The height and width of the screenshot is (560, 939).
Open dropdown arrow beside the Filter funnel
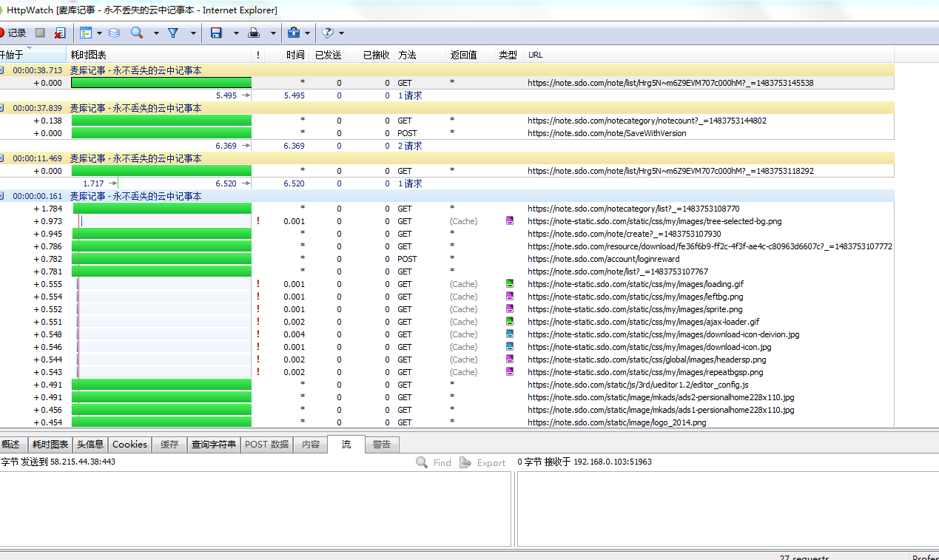tap(193, 33)
